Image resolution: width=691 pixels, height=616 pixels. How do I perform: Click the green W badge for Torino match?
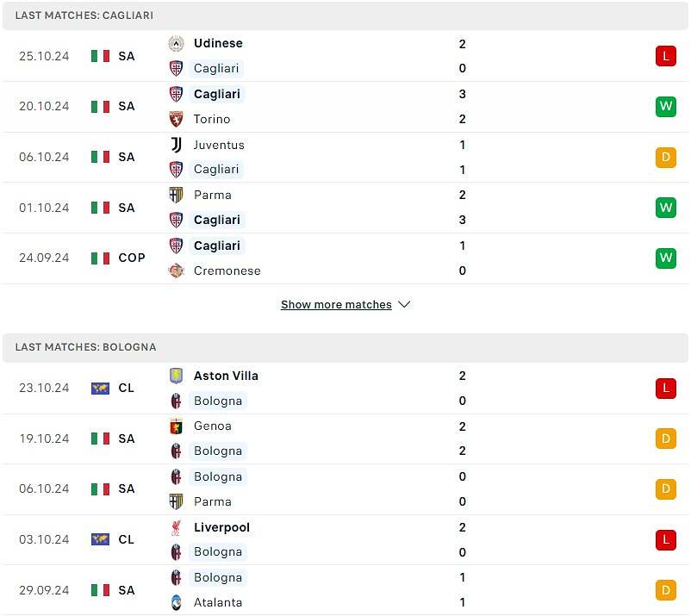click(x=665, y=106)
